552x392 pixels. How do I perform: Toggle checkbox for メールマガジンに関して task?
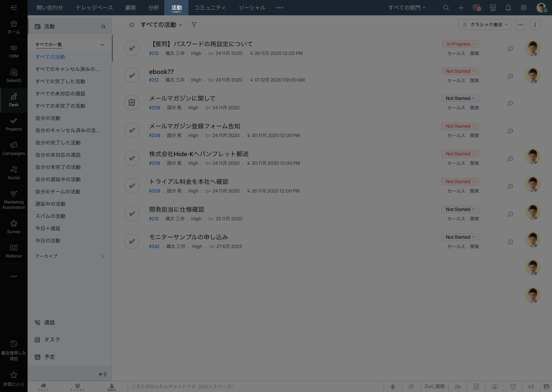click(132, 102)
